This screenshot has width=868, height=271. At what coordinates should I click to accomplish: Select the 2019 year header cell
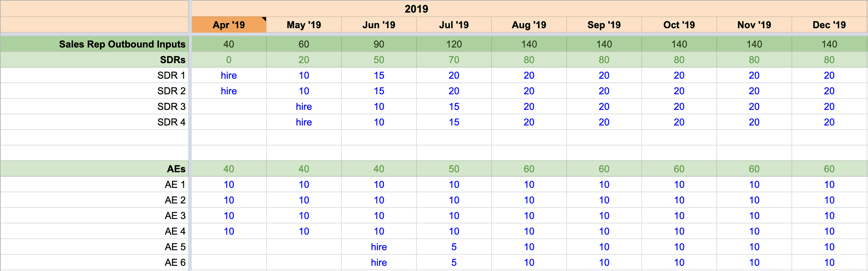416,9
